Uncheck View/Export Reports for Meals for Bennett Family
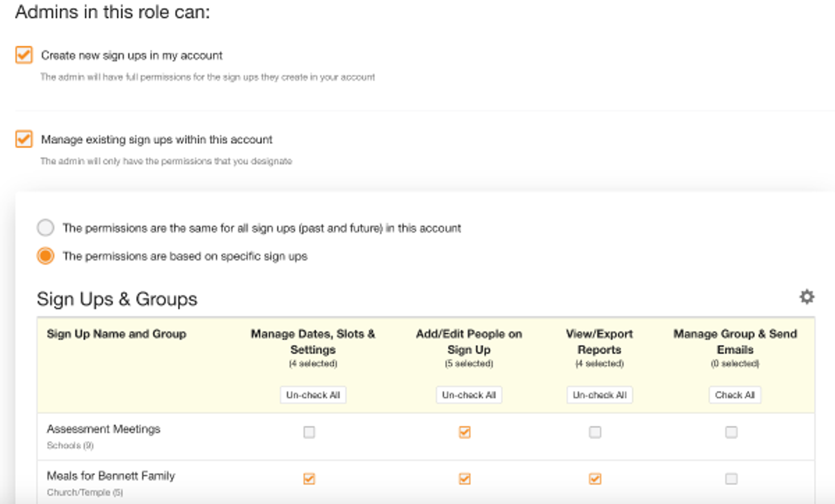835x504 pixels. [x=595, y=479]
